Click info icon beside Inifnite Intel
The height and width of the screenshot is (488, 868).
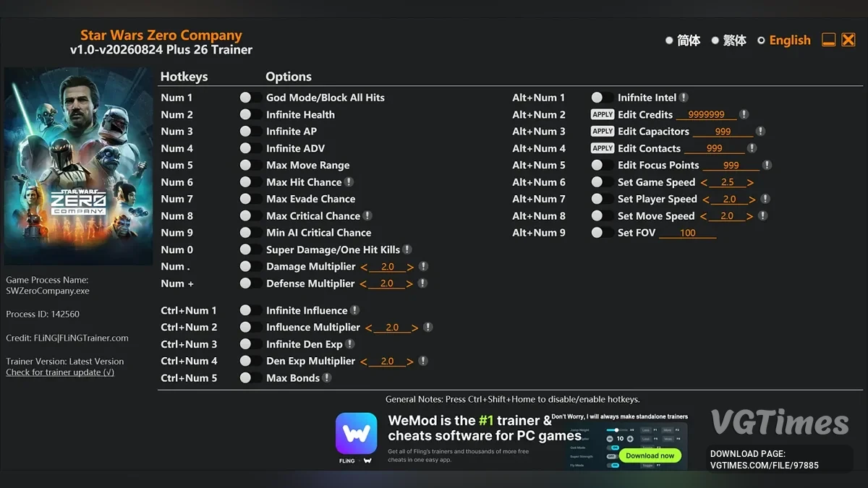[684, 98]
